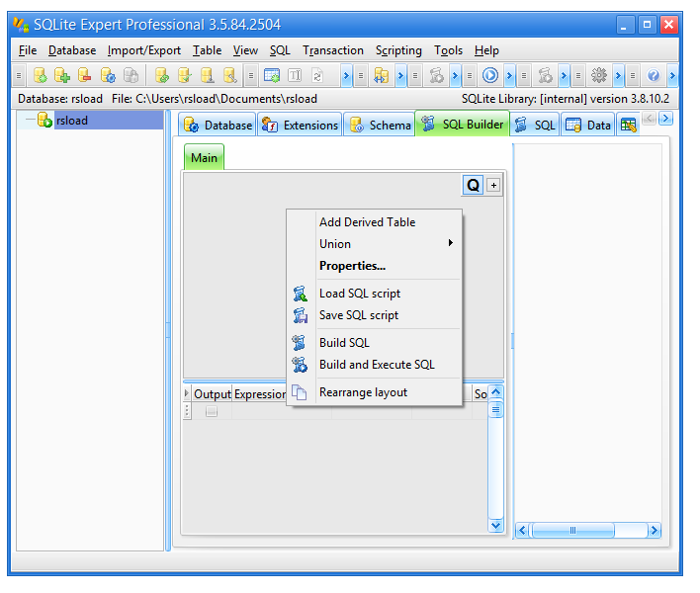Switch to the Schema tab
This screenshot has height=593, width=700.
click(x=379, y=125)
